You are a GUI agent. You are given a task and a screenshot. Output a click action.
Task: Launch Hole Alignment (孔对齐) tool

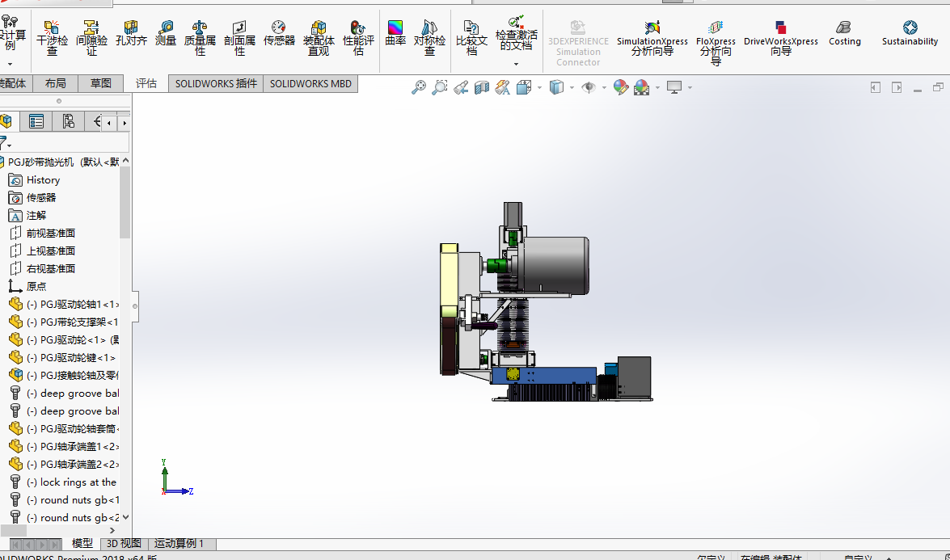click(131, 33)
